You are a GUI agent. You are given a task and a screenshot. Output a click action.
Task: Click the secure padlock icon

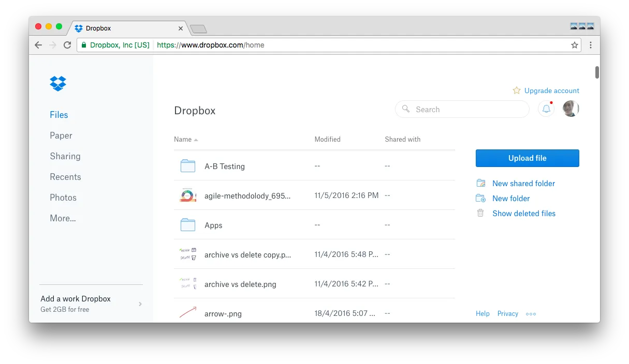(83, 45)
